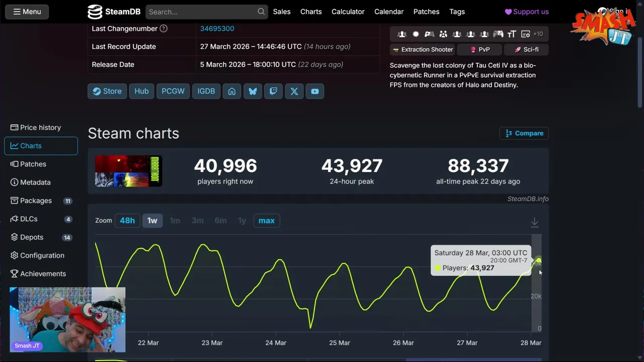
Task: Click the Twitch icon button
Action: [273, 91]
